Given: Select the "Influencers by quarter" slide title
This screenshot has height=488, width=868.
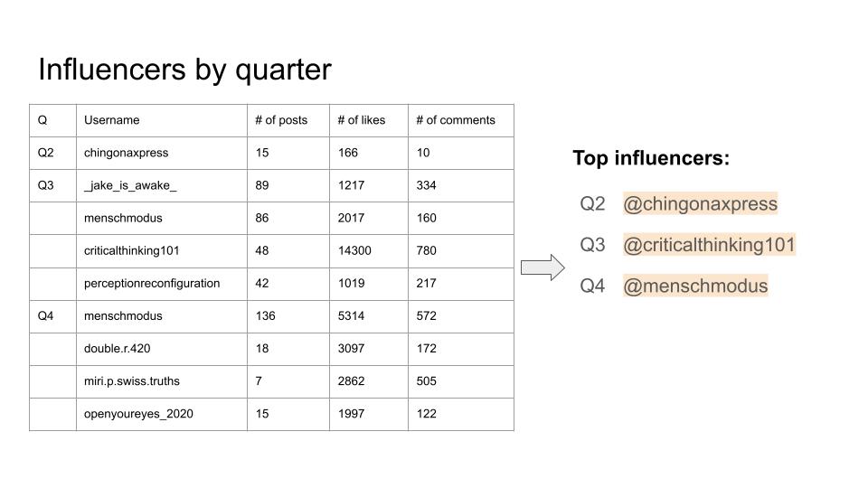Looking at the screenshot, I should pyautogui.click(x=184, y=70).
